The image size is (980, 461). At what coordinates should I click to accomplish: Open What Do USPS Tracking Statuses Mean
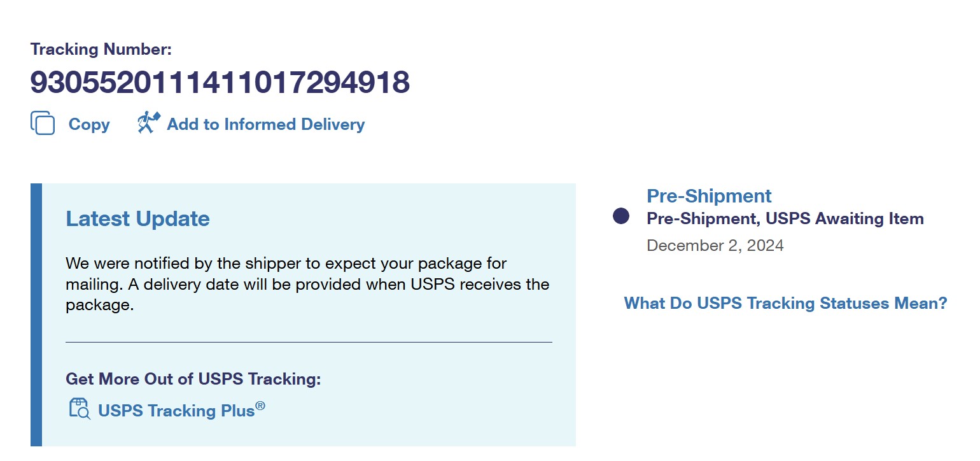pos(786,303)
